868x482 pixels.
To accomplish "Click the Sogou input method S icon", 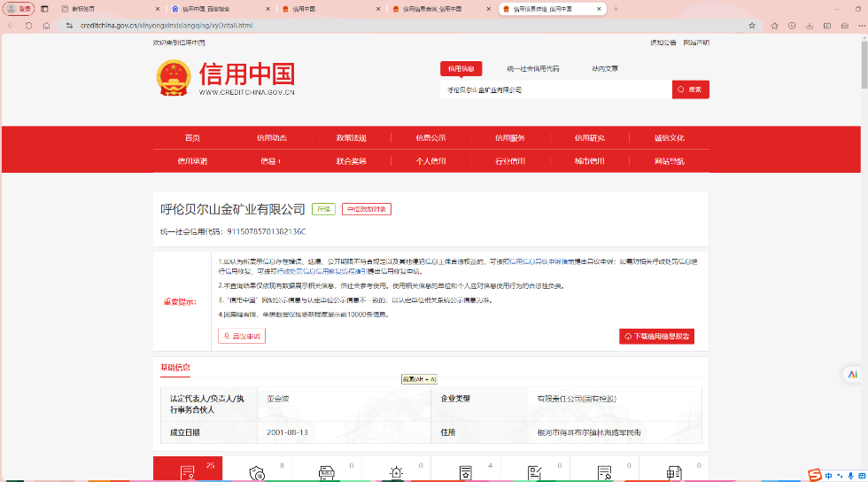I will click(814, 475).
